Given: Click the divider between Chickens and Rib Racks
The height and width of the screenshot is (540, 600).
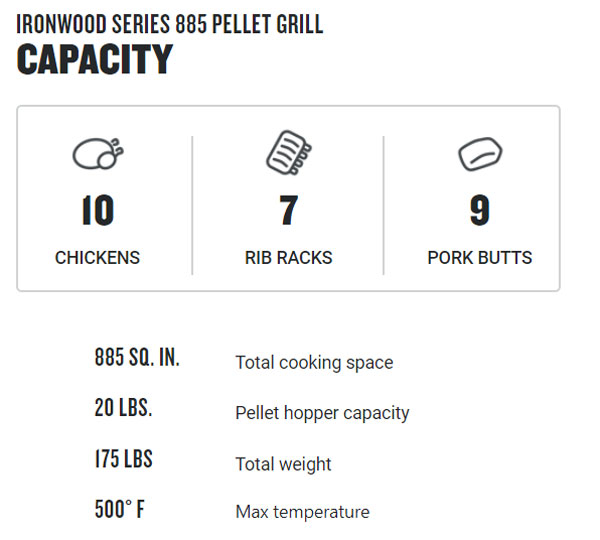Looking at the screenshot, I should 192,205.
